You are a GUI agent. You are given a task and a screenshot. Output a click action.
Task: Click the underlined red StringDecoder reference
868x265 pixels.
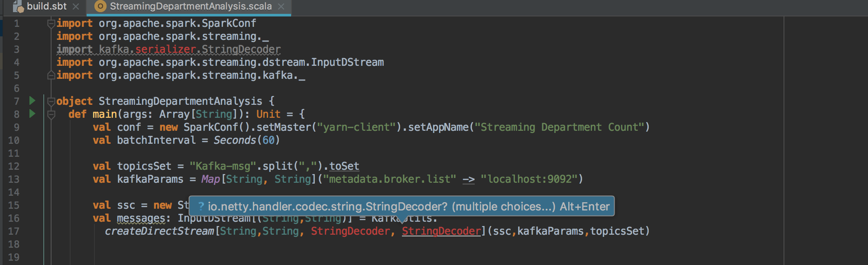[x=441, y=231]
